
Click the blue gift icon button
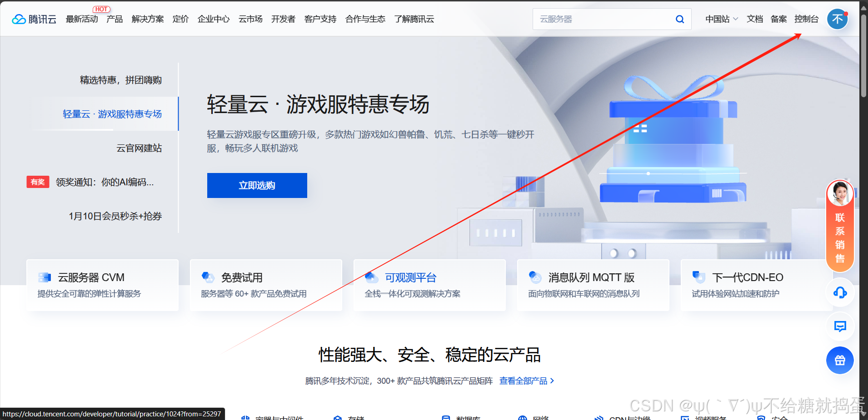pos(840,361)
